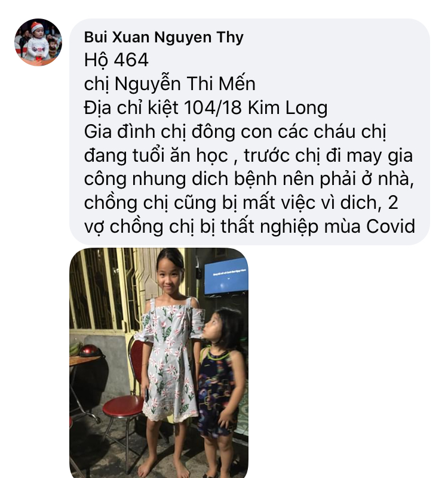Screen dimensions: 448x478
Task: Tap the taller girl in floral dress
Action: [170, 360]
